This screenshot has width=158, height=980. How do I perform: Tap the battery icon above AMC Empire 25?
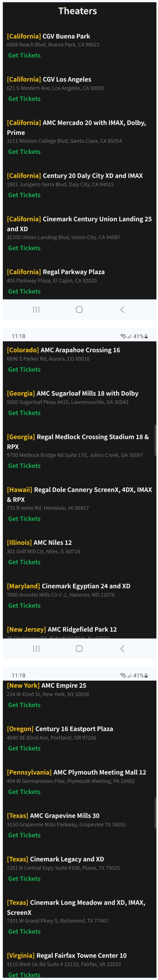click(x=146, y=675)
